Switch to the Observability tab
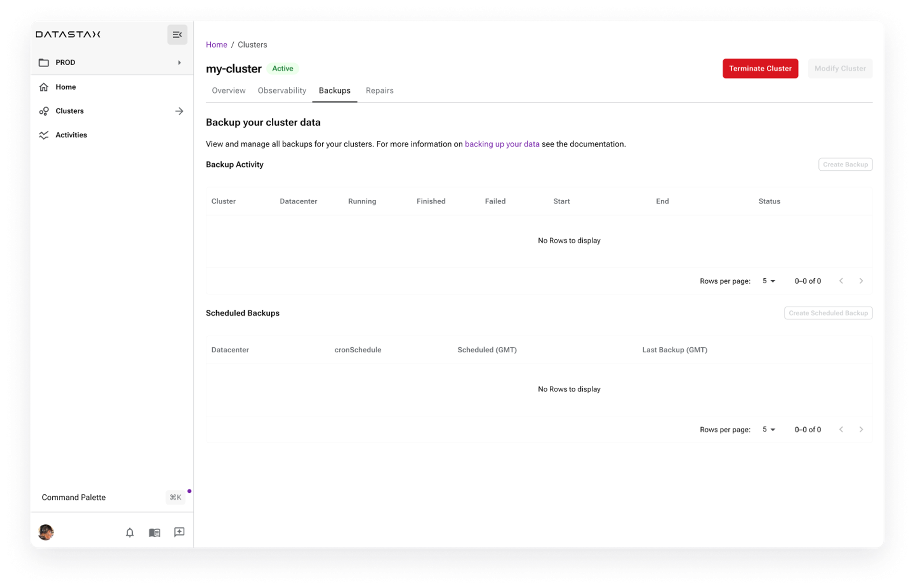Viewport: 914px width, 588px height. coord(281,90)
